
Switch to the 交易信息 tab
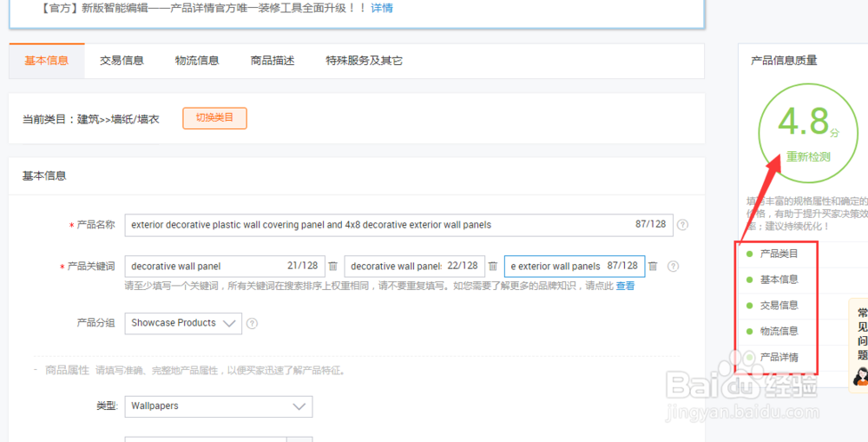(122, 61)
